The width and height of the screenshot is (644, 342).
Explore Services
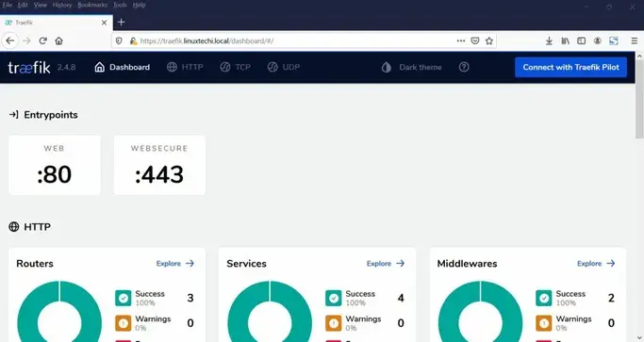[x=386, y=264]
